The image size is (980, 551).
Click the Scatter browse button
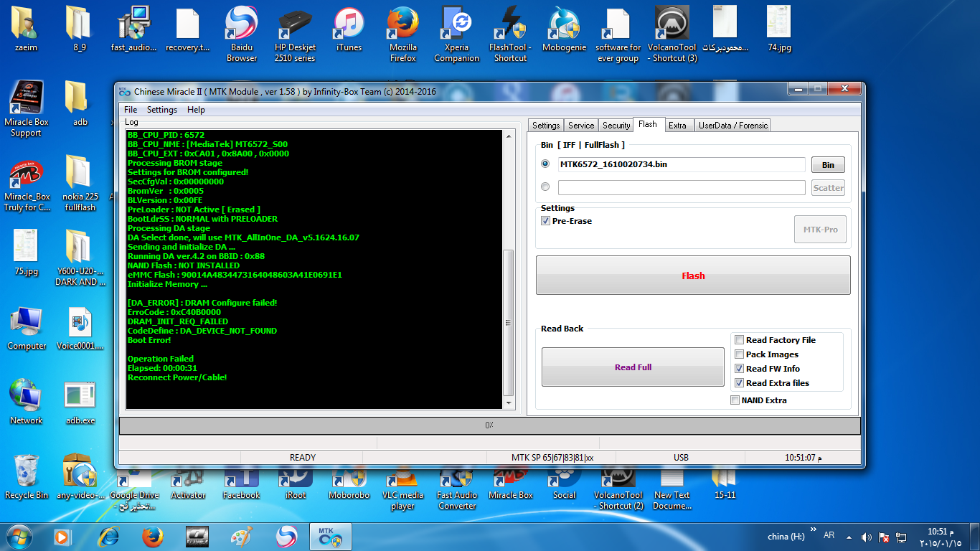click(828, 188)
